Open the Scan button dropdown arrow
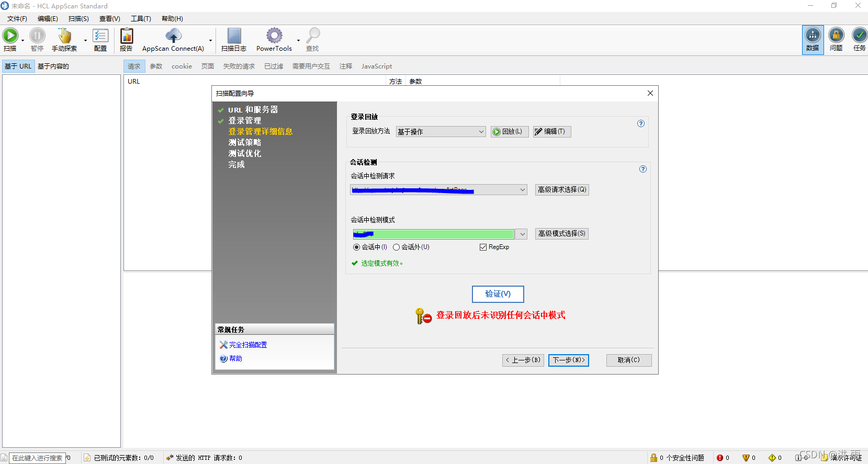Viewport: 868px width, 464px height. (x=23, y=40)
